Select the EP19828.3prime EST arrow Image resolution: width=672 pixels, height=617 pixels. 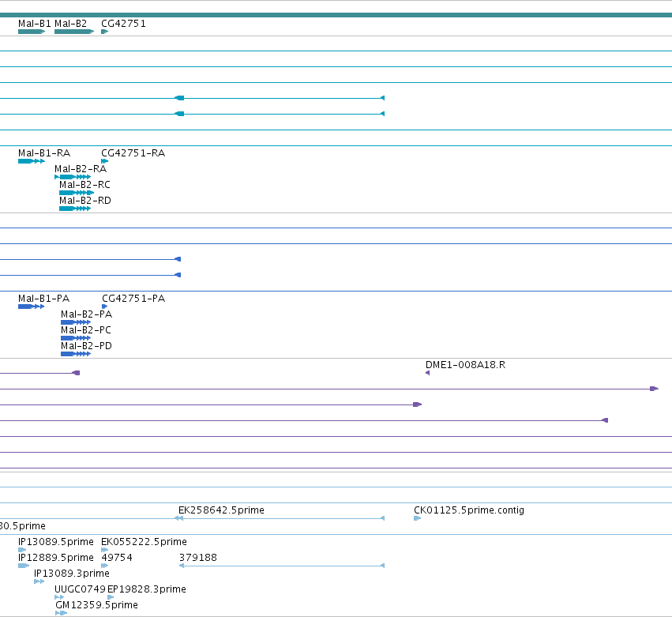pos(111,598)
